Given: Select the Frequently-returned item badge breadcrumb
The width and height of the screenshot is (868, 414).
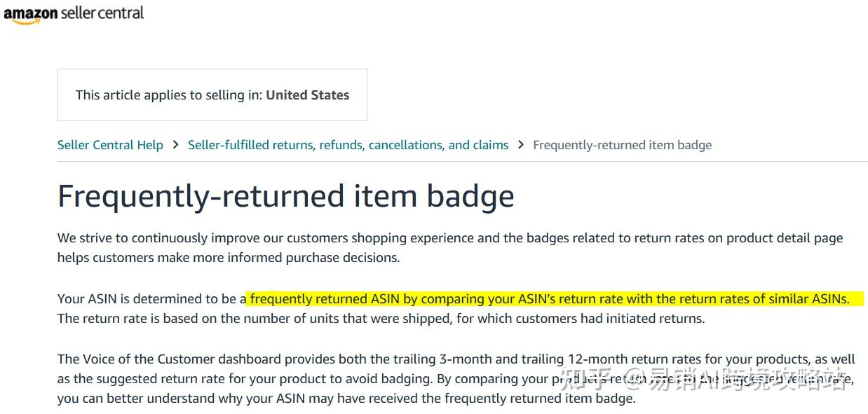Looking at the screenshot, I should (x=622, y=144).
